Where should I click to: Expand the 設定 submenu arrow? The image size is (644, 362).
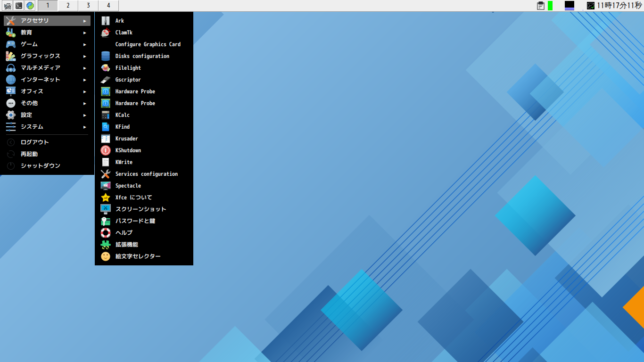tap(85, 115)
